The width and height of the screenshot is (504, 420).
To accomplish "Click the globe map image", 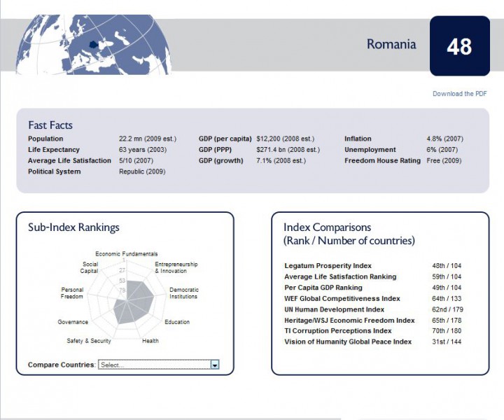I will [x=93, y=43].
